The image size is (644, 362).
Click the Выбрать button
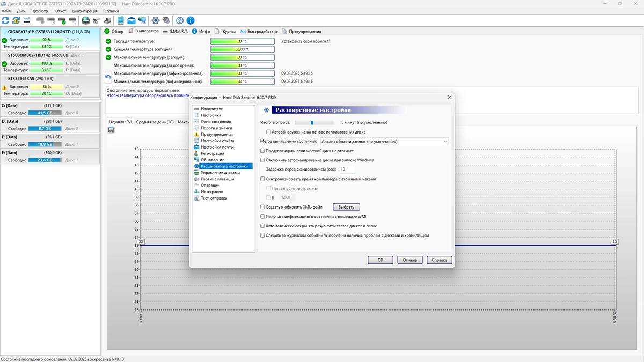346,207
